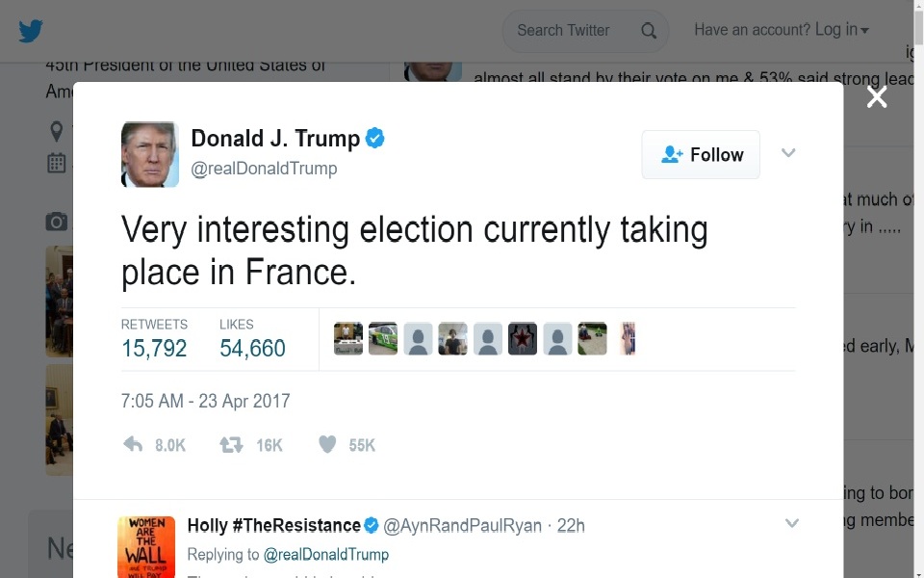Click the camera icon in sidebar
Image resolution: width=924 pixels, height=578 pixels.
pyautogui.click(x=57, y=222)
